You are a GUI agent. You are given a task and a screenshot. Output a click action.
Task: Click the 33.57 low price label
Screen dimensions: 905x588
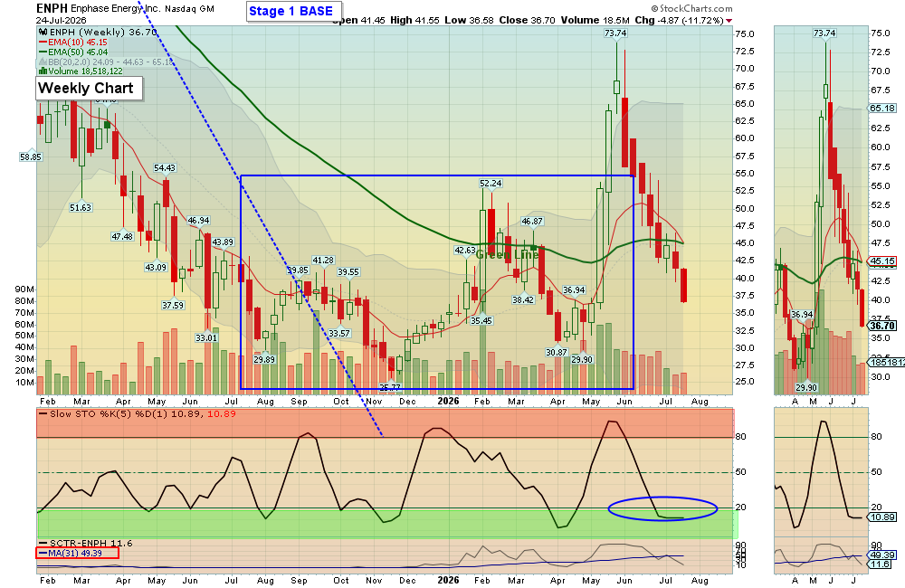339,333
